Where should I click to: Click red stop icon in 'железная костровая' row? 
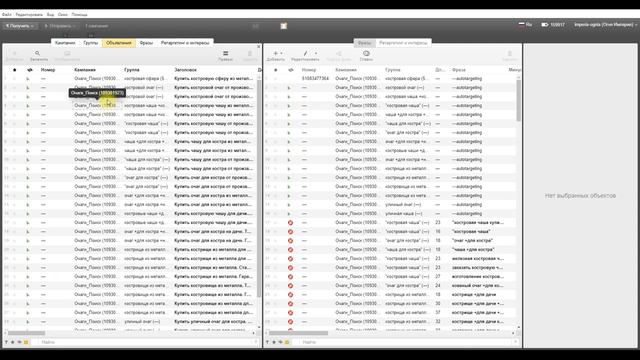290,258
